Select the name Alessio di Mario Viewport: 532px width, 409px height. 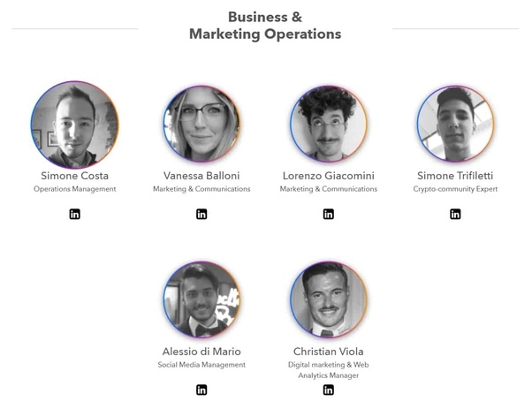coord(201,352)
